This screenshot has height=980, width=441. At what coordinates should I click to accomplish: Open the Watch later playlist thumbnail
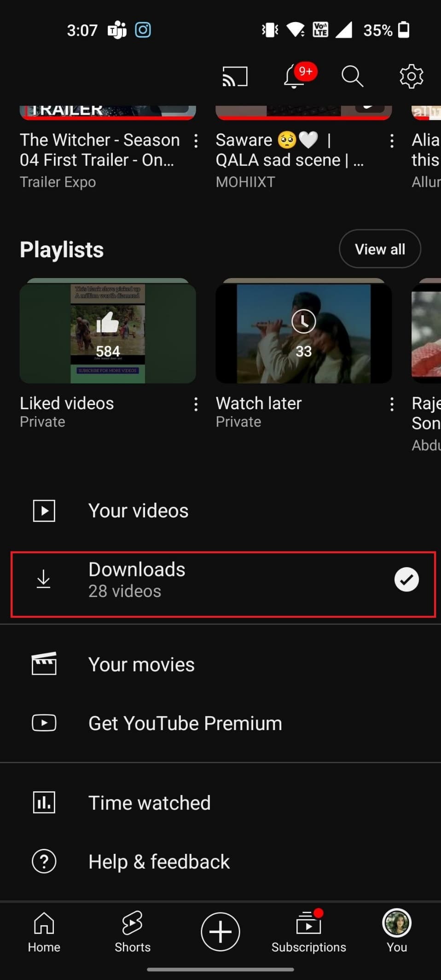[304, 331]
